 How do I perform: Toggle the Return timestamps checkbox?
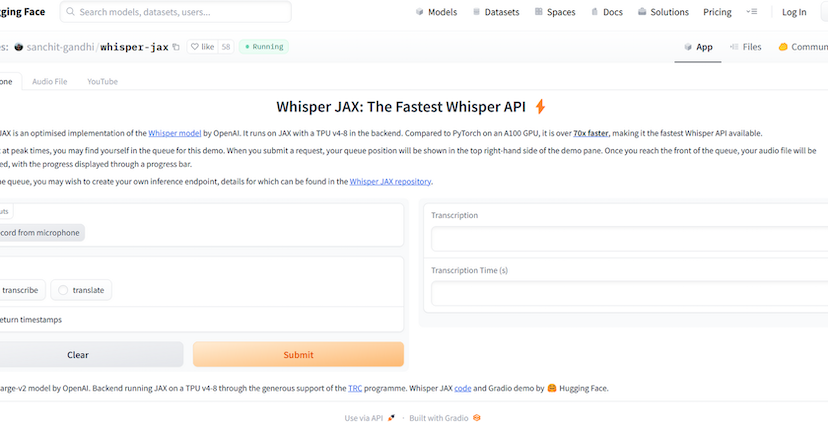(x=31, y=320)
